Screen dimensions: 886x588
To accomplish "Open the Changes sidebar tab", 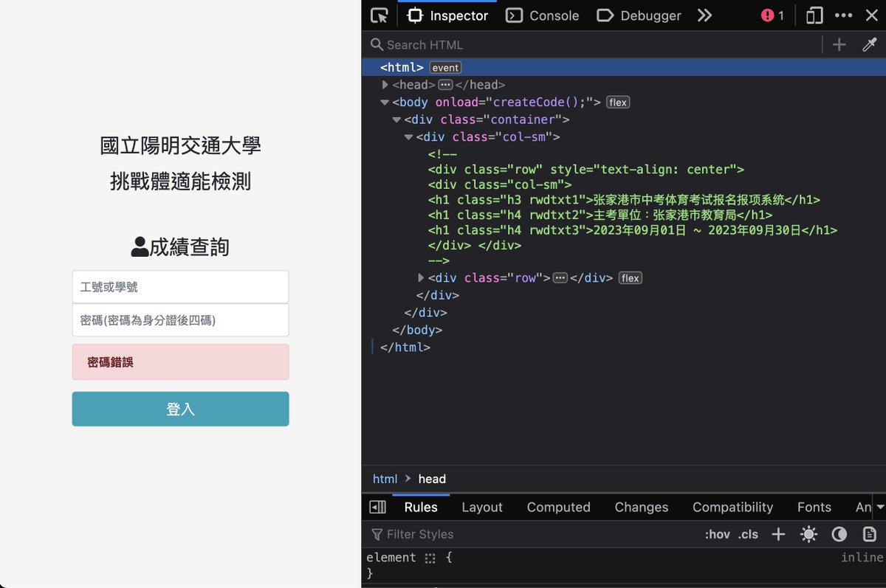I will pyautogui.click(x=642, y=507).
